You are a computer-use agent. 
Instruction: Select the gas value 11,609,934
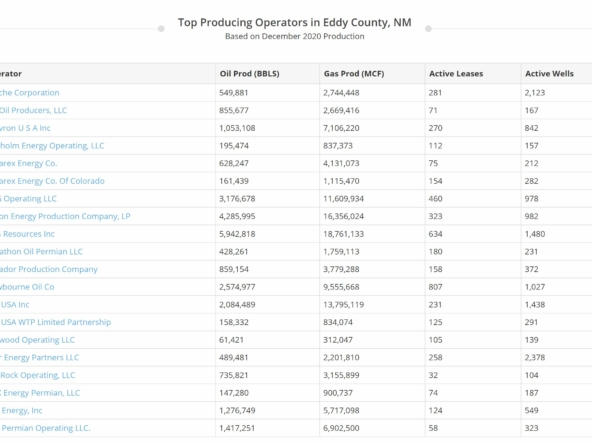click(x=344, y=199)
